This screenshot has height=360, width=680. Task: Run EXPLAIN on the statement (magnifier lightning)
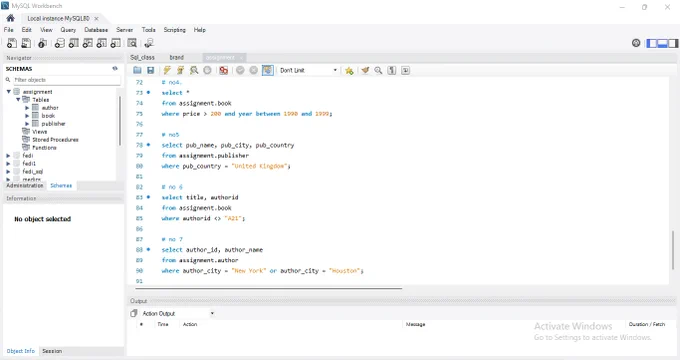pyautogui.click(x=194, y=70)
